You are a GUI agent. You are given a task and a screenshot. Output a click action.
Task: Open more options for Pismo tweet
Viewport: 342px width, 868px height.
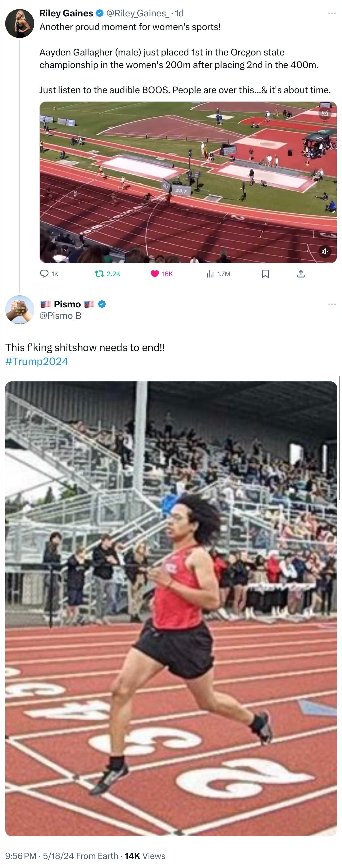click(332, 304)
